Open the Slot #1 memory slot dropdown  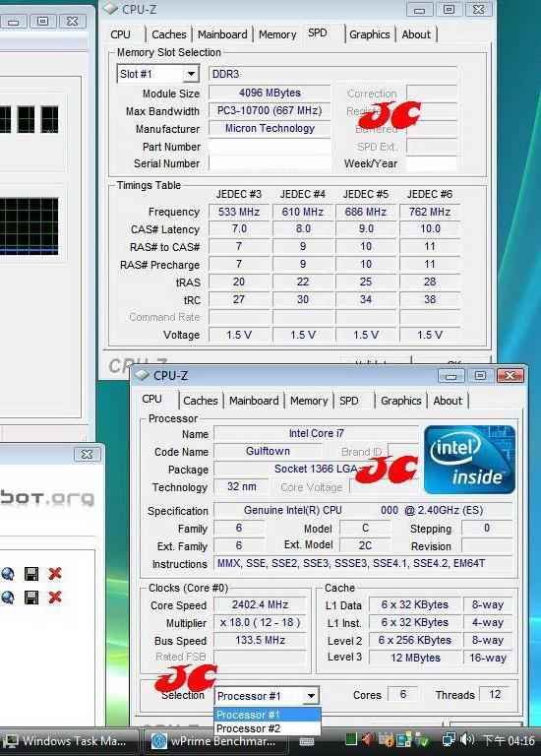click(x=191, y=74)
